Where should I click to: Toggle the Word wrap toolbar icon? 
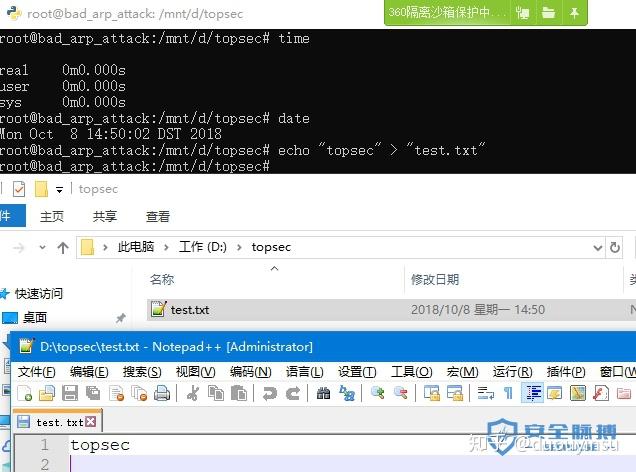pos(486,393)
